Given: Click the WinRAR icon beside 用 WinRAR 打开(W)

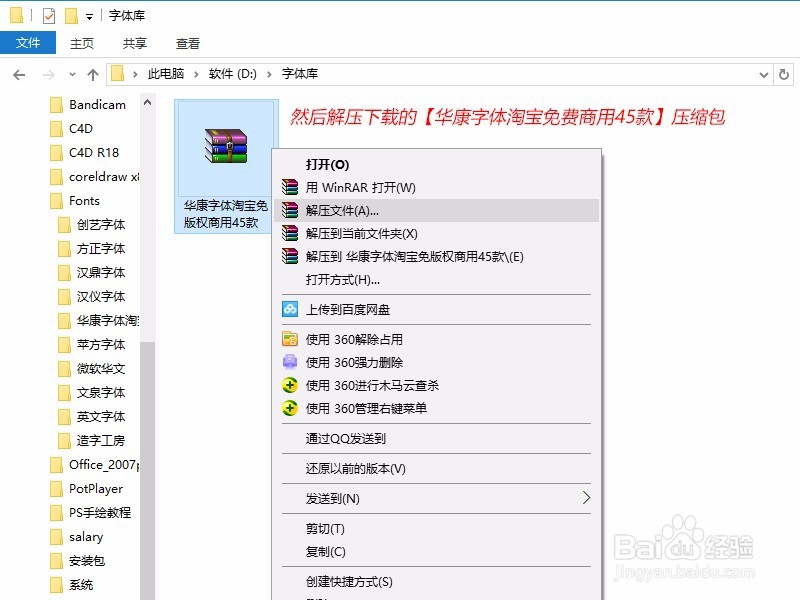Looking at the screenshot, I should coord(290,187).
